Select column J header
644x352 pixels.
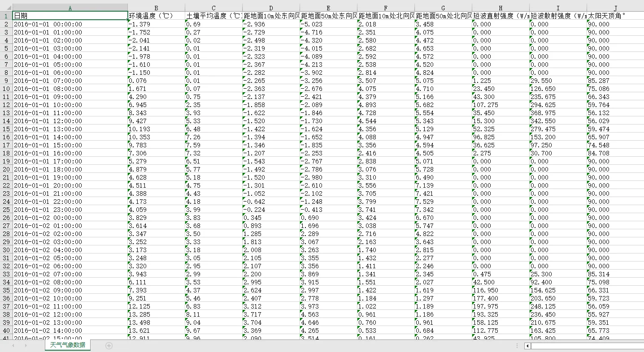[x=615, y=8]
